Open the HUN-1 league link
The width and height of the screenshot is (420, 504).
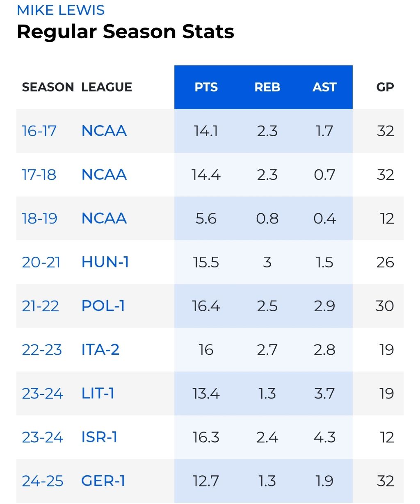tap(105, 262)
